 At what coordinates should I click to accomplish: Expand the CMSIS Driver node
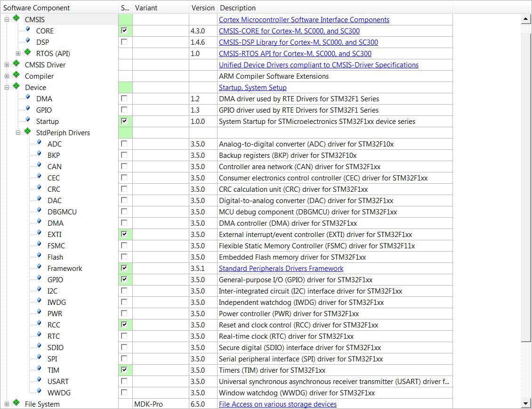click(7, 65)
